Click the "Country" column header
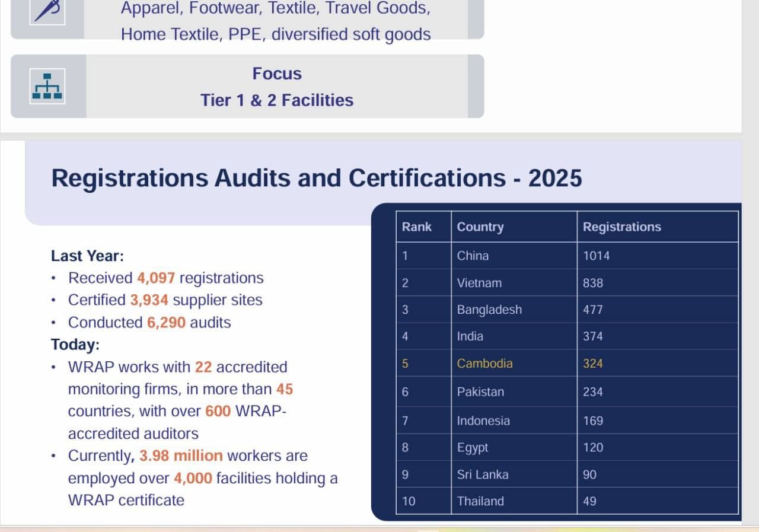Viewport: 759px width, 532px height. click(480, 227)
